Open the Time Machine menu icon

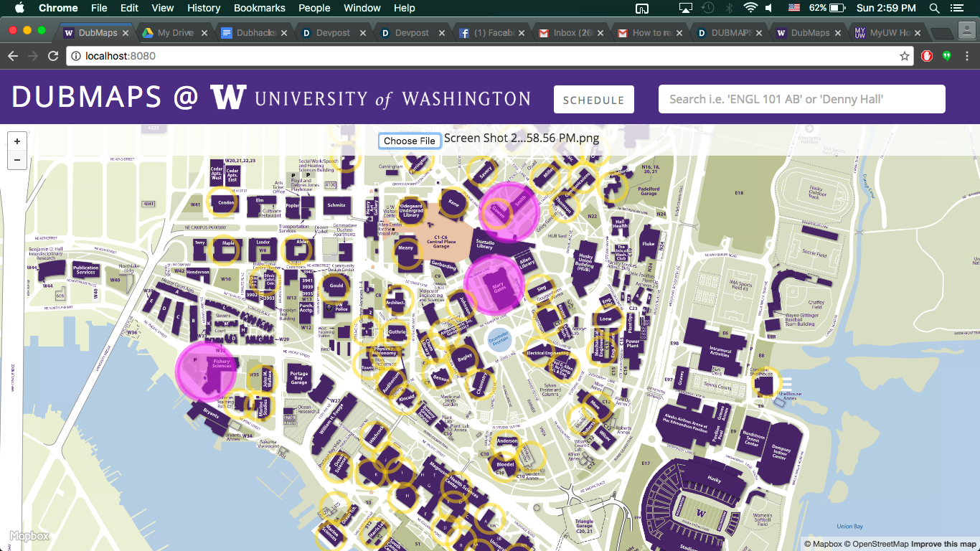point(708,8)
